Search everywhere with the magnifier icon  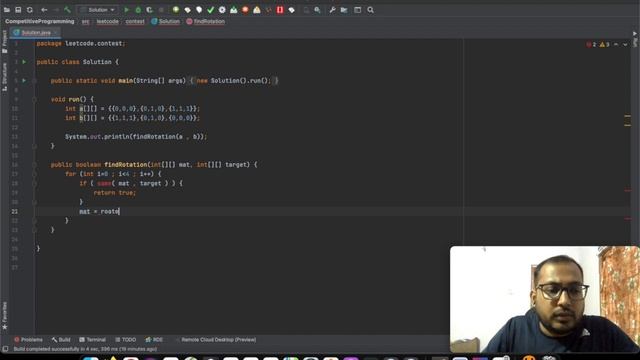click(x=370, y=10)
